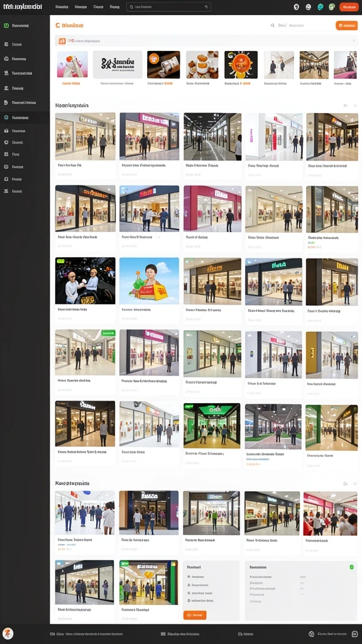Open the card showing a long dark-ceilinged mall corridor
Image resolution: width=362 pixels, height=644 pixels.
(212, 146)
